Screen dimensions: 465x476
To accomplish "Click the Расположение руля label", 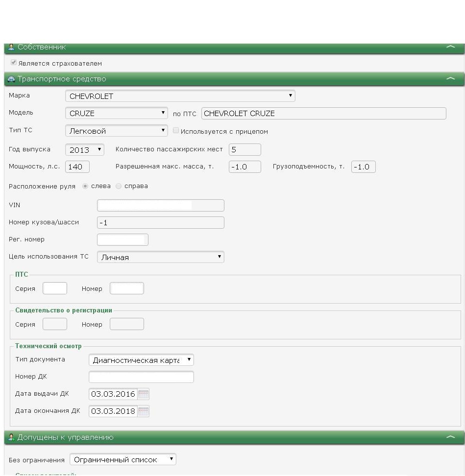I will pyautogui.click(x=42, y=187).
